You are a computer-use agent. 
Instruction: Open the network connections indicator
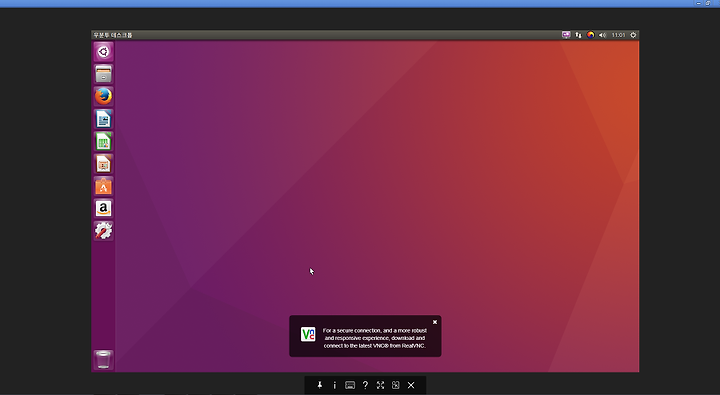[579, 35]
